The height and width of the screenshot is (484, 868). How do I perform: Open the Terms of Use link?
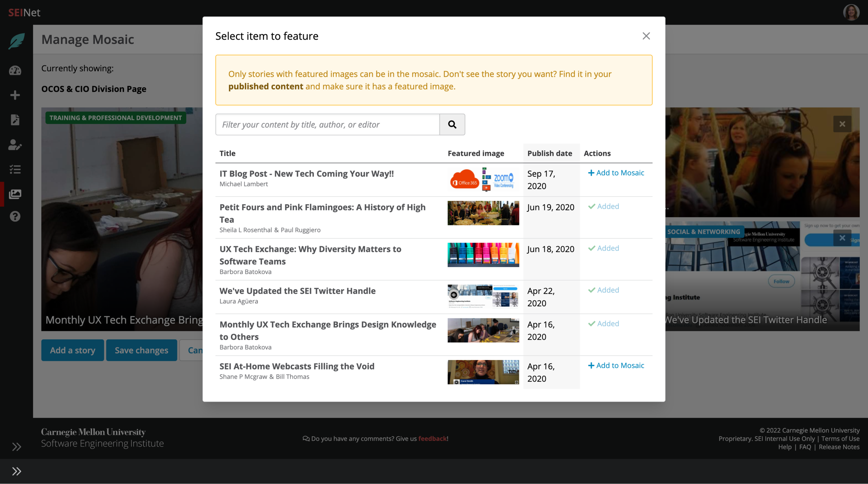point(840,439)
